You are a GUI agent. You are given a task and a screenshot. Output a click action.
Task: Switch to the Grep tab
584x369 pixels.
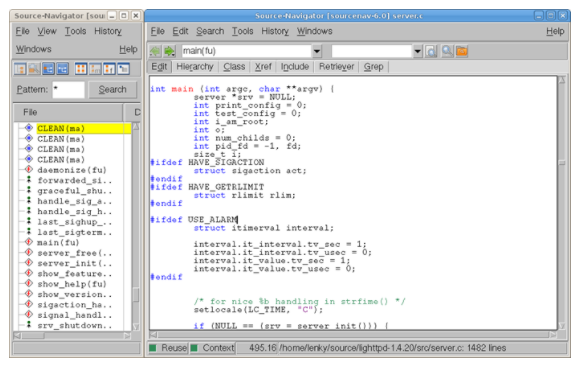click(x=374, y=67)
